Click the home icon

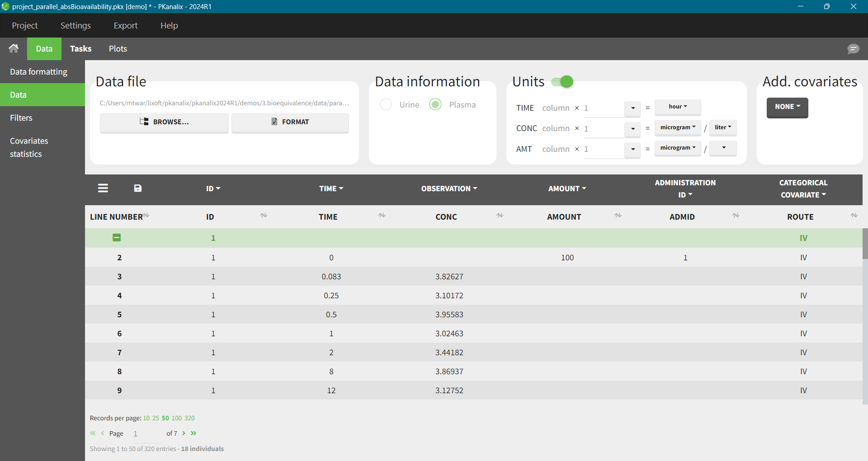[14, 48]
